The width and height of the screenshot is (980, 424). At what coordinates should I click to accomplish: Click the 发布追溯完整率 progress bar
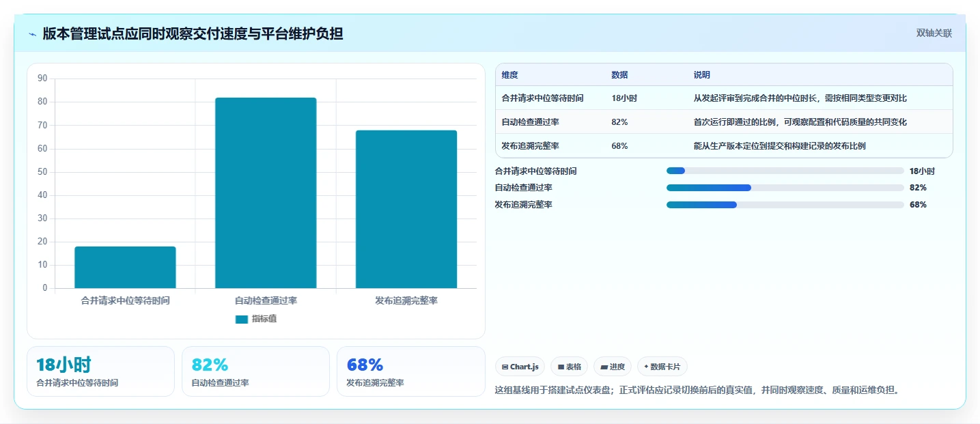pos(785,205)
